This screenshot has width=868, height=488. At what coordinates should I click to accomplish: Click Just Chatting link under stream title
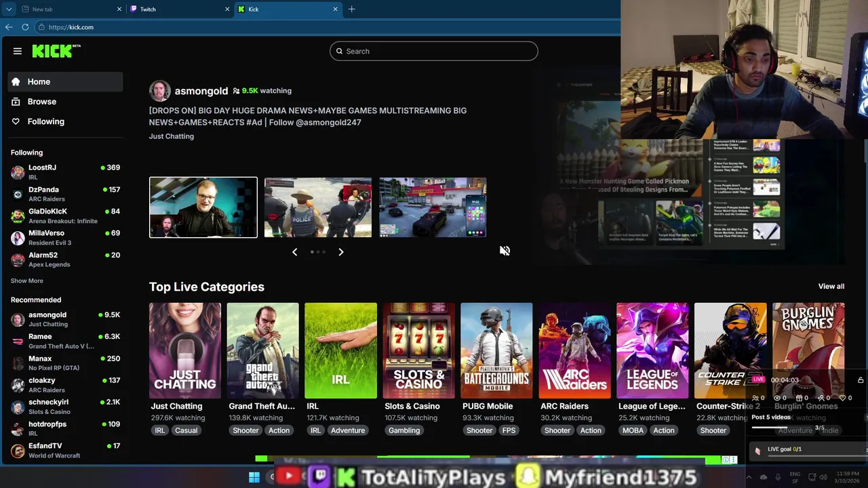click(x=172, y=136)
